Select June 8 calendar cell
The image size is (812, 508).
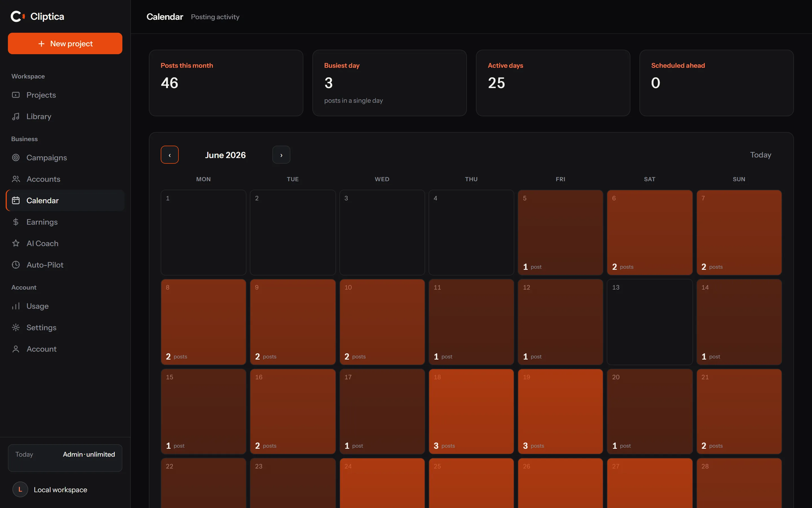(x=203, y=322)
